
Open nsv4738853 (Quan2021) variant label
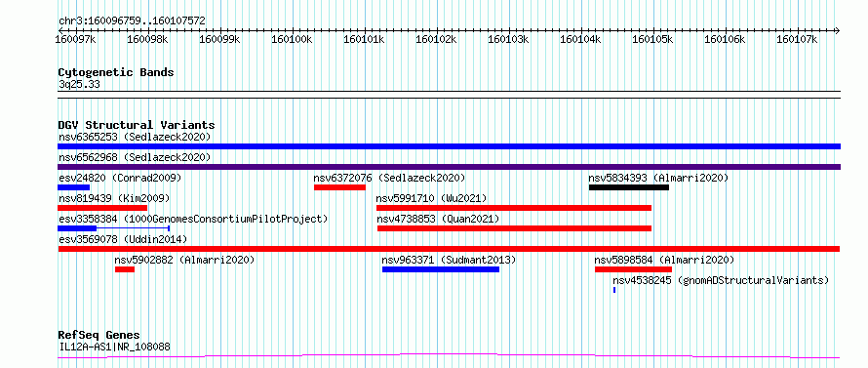[x=437, y=219]
